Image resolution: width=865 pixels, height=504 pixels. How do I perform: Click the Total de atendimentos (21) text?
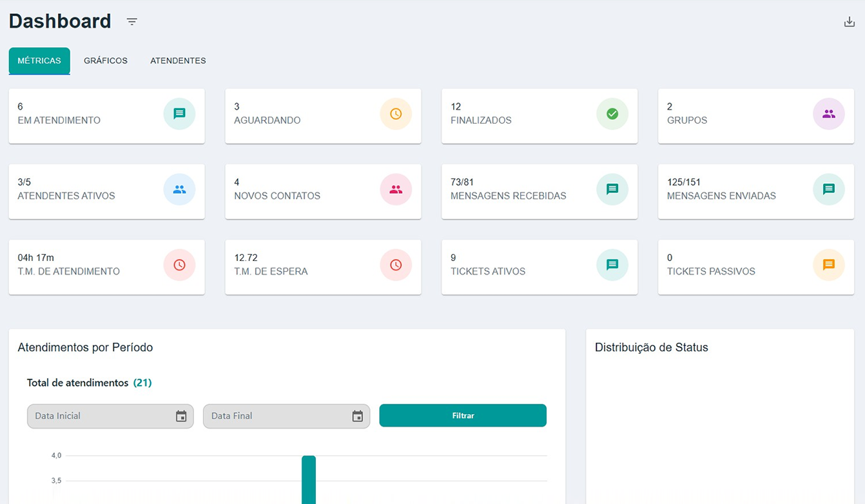(89, 383)
